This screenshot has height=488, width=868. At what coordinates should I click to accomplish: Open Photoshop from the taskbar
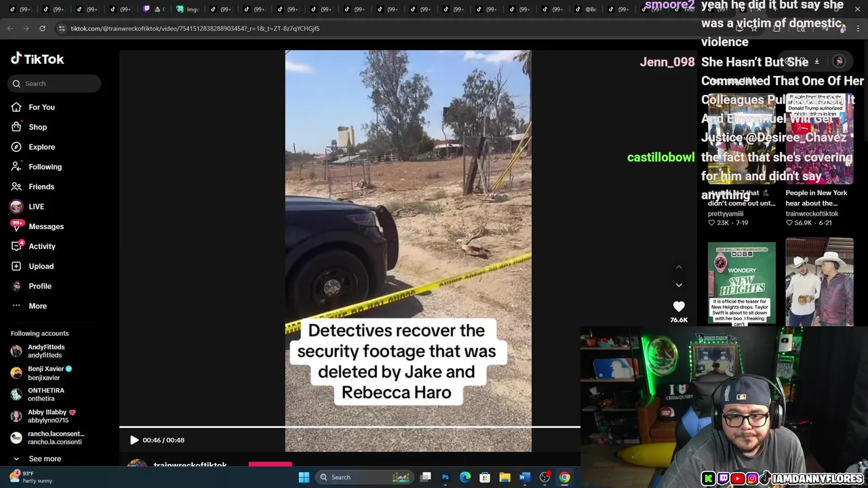tap(446, 477)
